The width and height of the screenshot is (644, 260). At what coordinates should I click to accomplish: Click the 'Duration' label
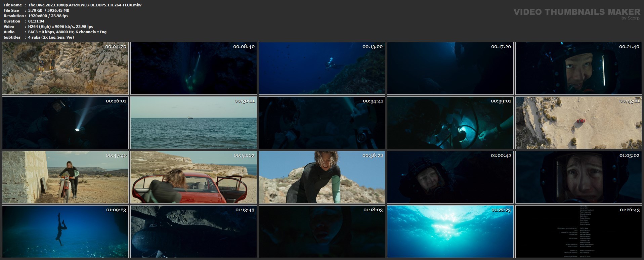[12, 21]
